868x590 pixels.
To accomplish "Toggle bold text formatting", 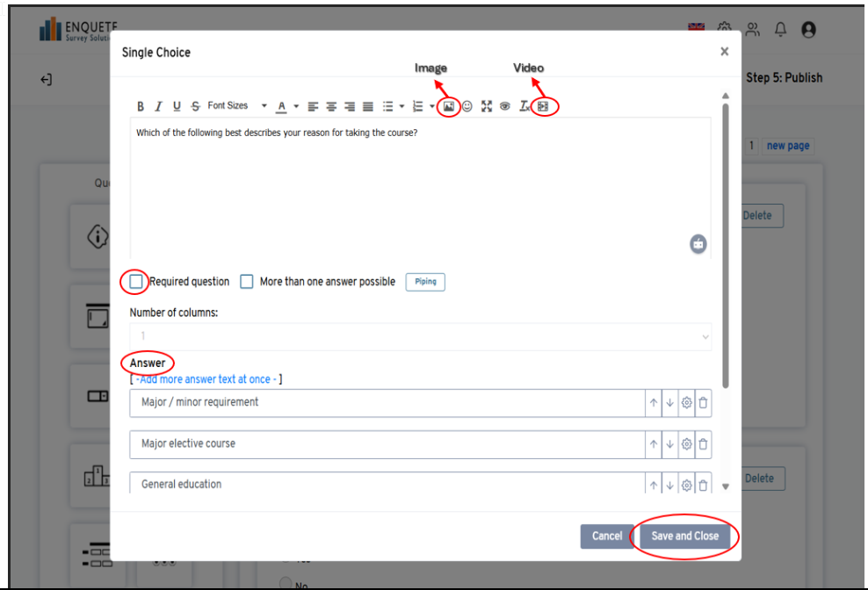I will (x=141, y=106).
